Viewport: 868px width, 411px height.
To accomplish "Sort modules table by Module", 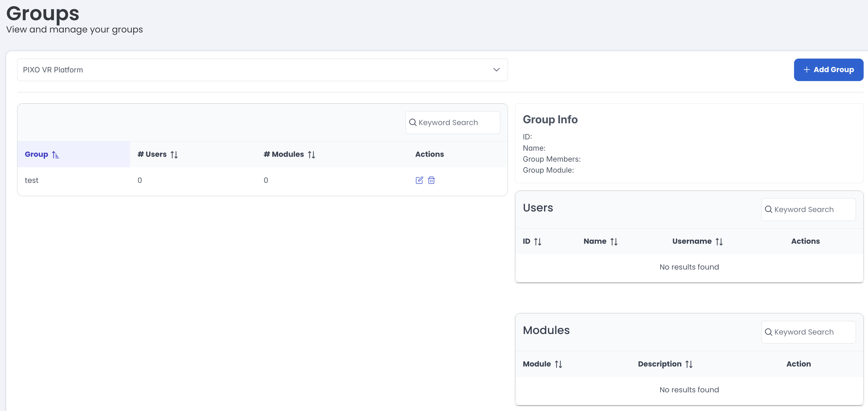I will coord(558,364).
